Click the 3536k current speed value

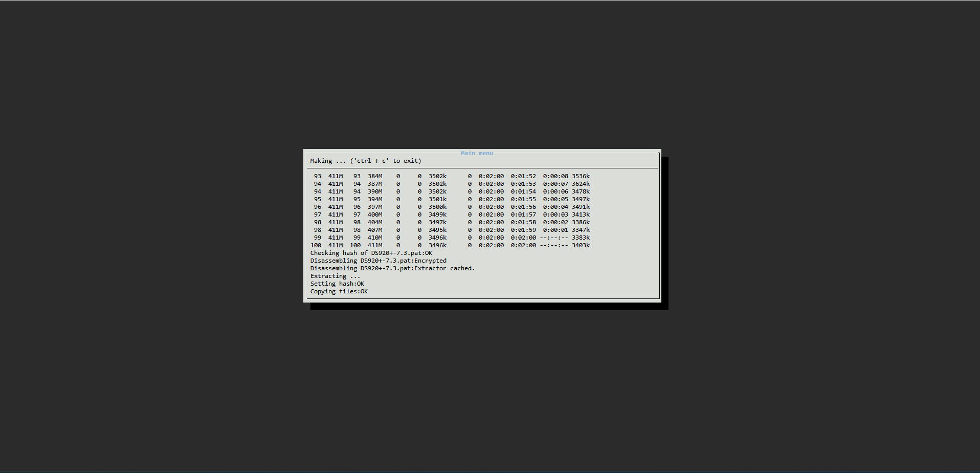pyautogui.click(x=581, y=176)
